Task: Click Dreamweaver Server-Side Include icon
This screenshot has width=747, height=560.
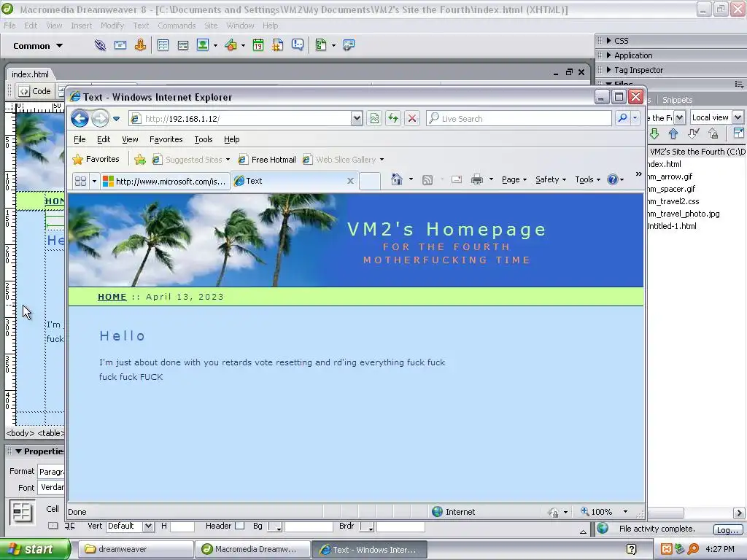Action: [278, 45]
